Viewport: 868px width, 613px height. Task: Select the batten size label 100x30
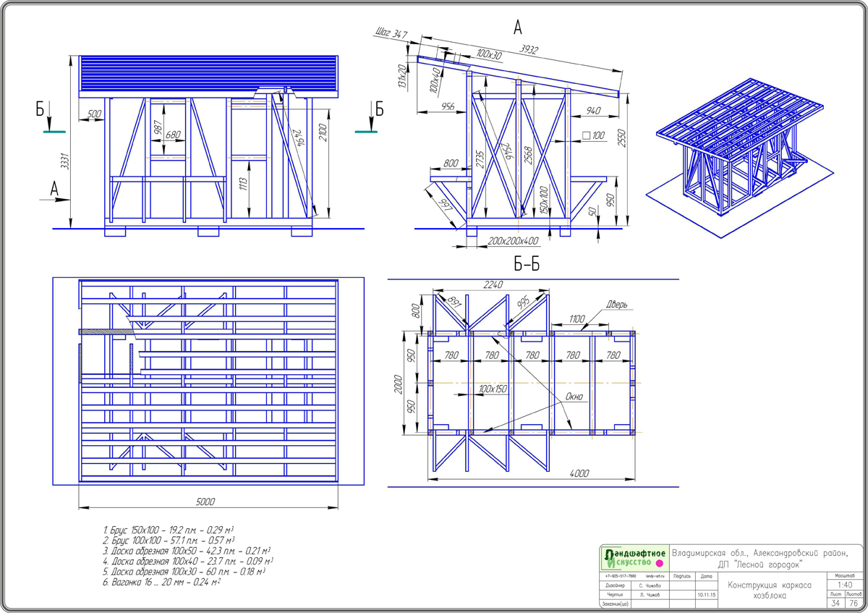(490, 55)
